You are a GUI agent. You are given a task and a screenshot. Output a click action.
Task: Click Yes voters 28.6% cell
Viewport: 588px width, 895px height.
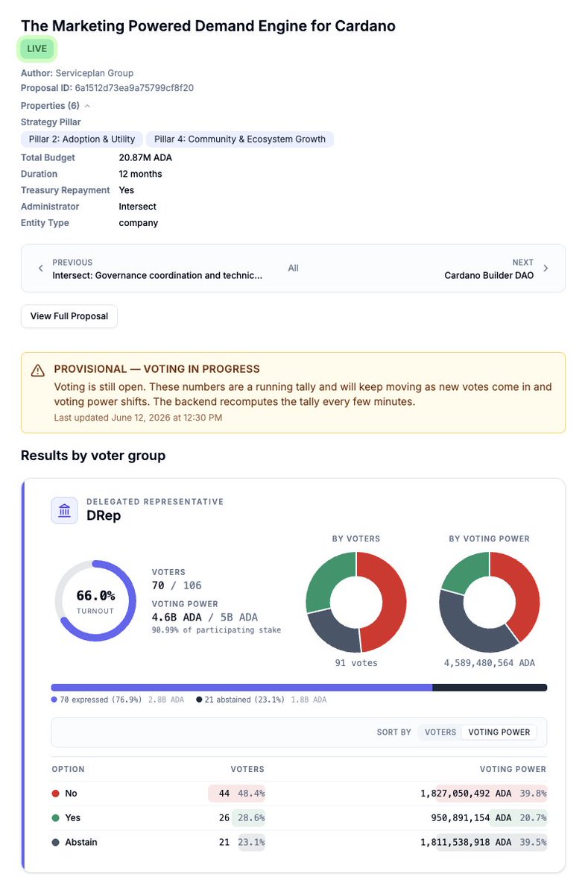click(x=250, y=818)
